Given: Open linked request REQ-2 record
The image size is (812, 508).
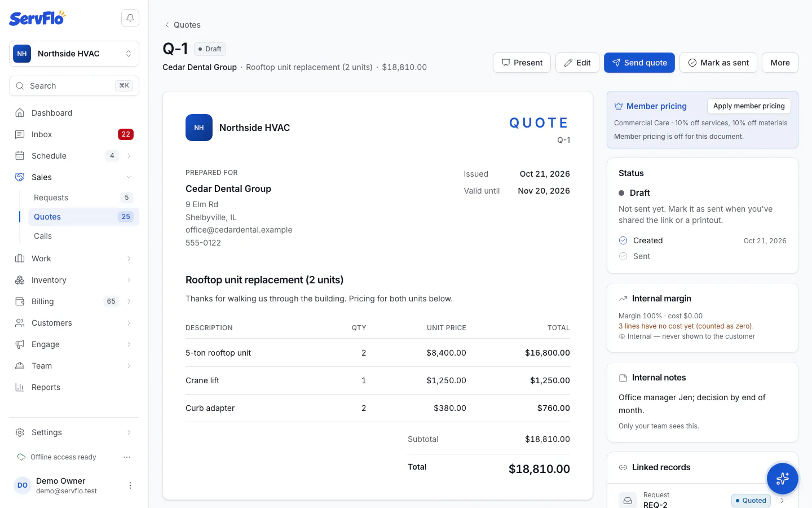Looking at the screenshot, I should 703,500.
